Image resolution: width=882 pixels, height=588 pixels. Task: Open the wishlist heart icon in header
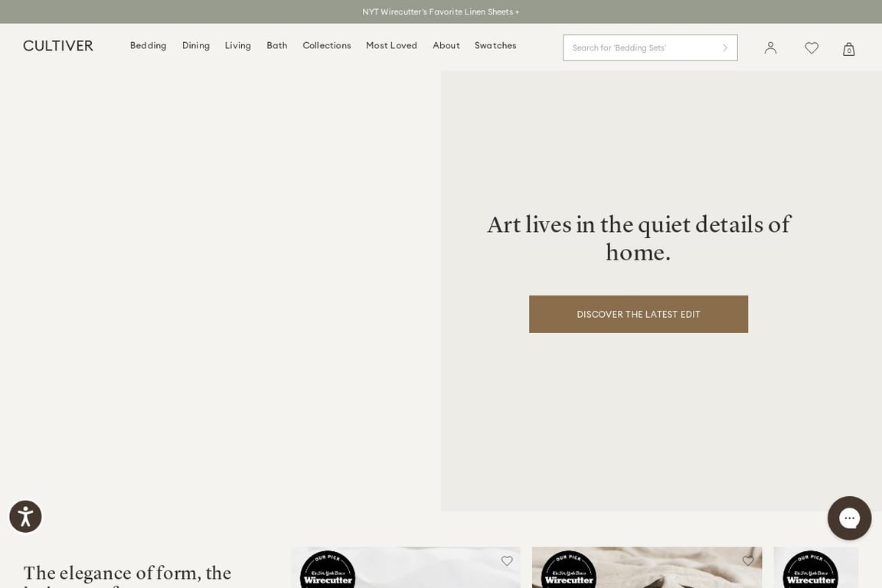(x=811, y=47)
